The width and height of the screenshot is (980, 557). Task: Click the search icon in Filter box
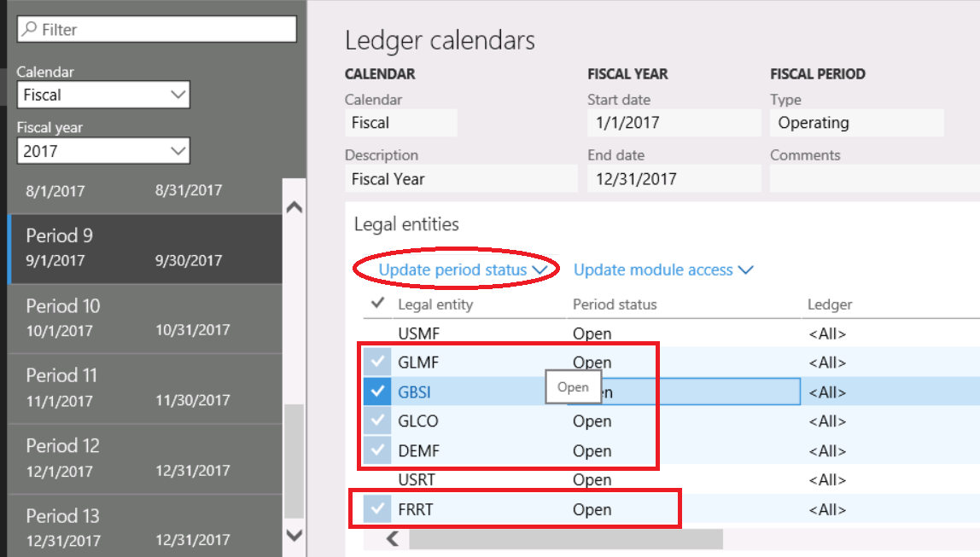point(29,30)
